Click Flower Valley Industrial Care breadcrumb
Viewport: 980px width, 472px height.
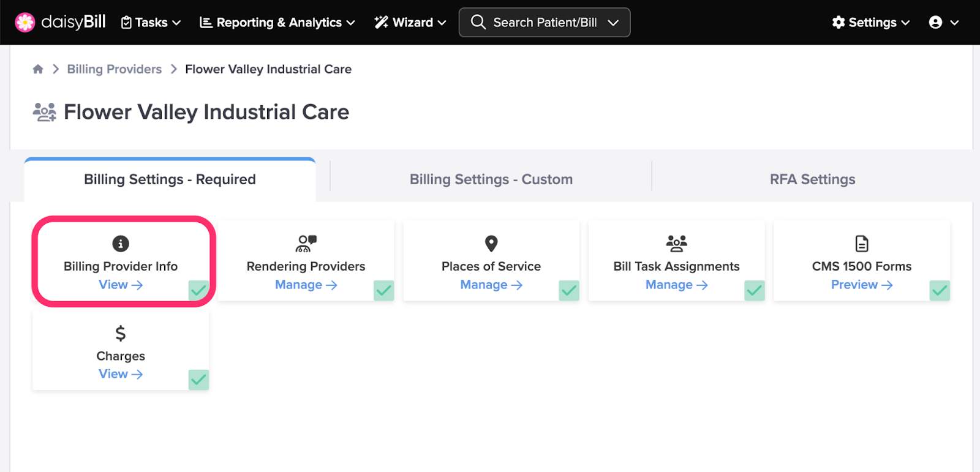[x=268, y=69]
